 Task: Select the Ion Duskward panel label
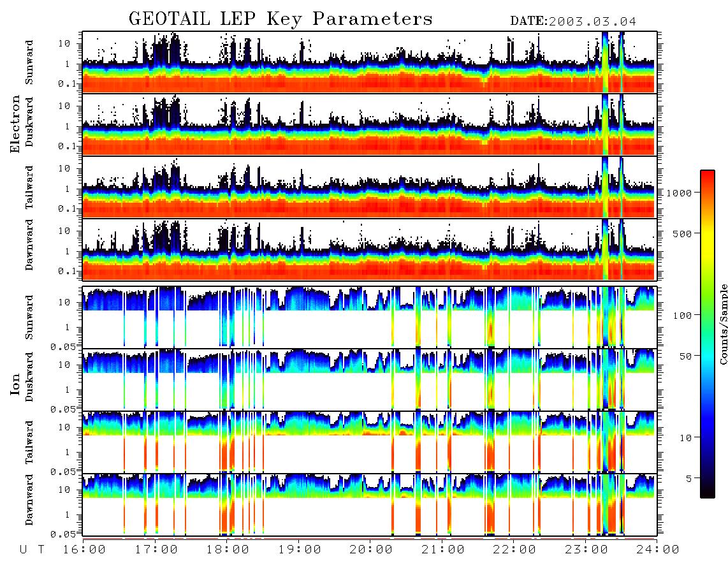29,377
